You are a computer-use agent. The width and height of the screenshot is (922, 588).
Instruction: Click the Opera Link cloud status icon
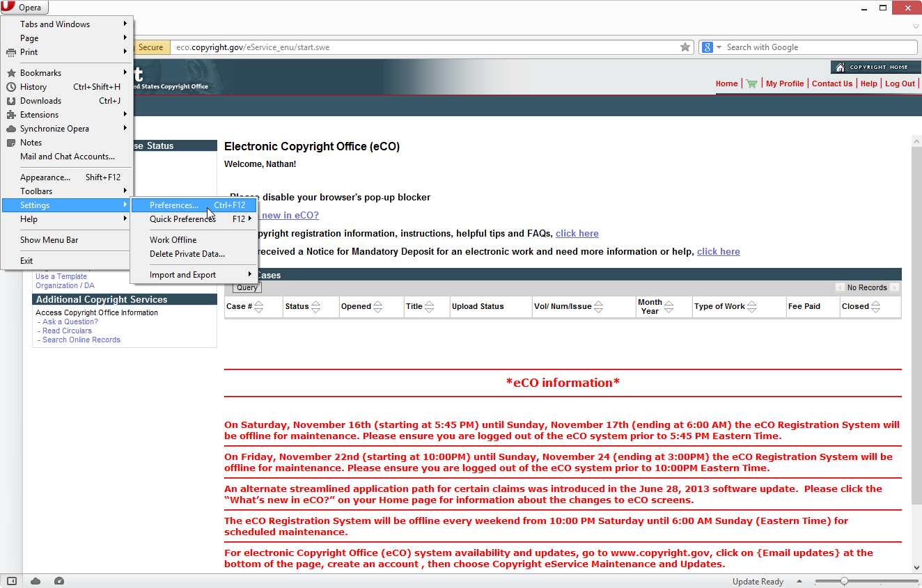tap(36, 581)
